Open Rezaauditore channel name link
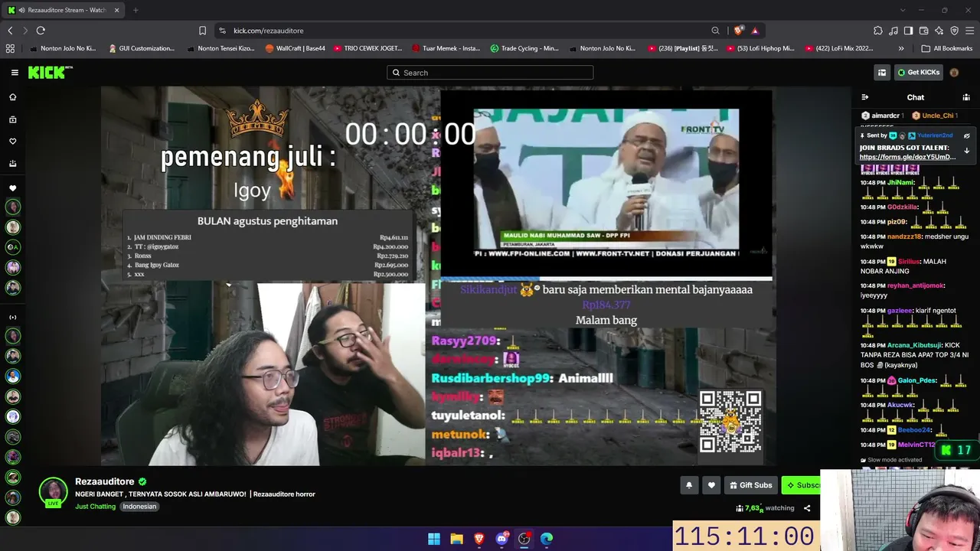The height and width of the screenshot is (551, 980). [105, 481]
